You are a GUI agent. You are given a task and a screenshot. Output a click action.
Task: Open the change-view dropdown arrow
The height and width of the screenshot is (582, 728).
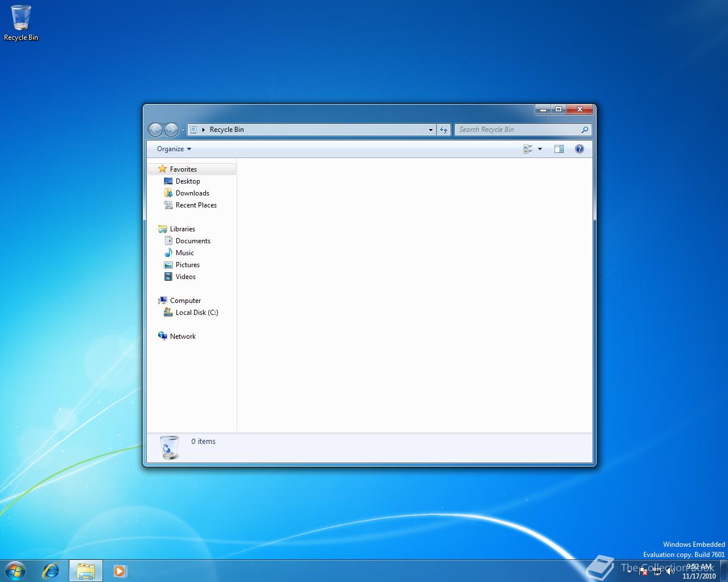tap(539, 148)
